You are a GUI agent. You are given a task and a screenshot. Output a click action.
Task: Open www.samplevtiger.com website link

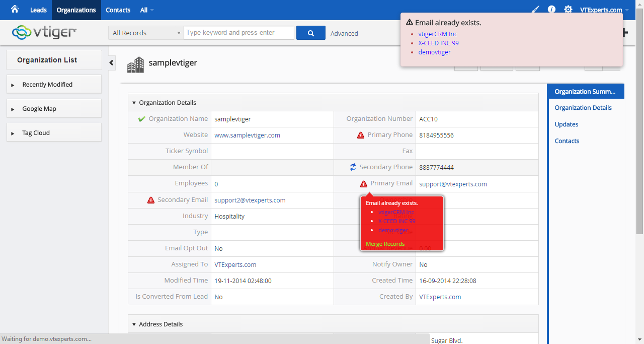tap(247, 135)
